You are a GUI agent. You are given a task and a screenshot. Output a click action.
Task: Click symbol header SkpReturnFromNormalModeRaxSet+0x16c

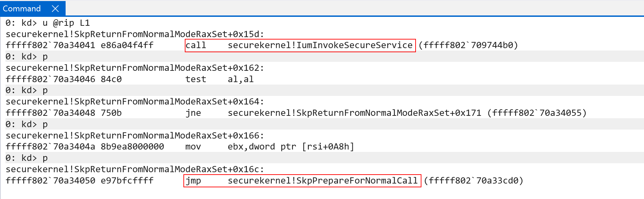click(x=135, y=169)
